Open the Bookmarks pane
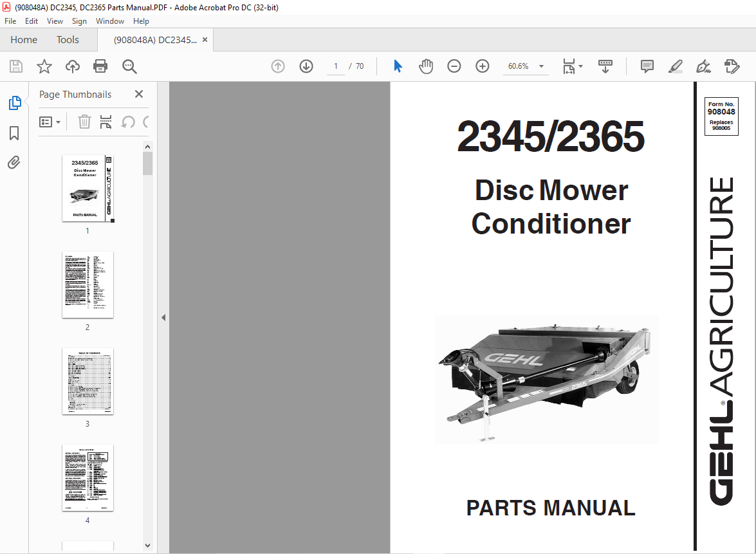756x554 pixels. 14,133
